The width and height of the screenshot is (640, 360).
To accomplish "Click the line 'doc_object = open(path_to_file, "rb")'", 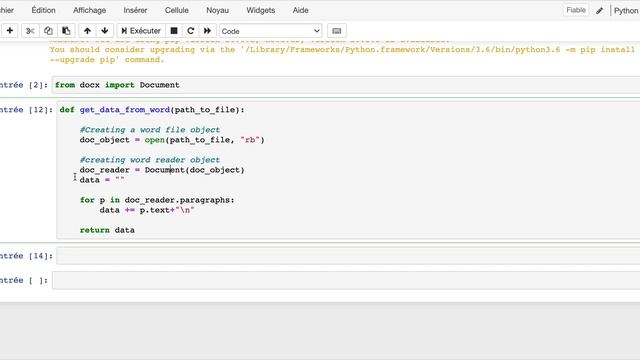I will pyautogui.click(x=172, y=140).
